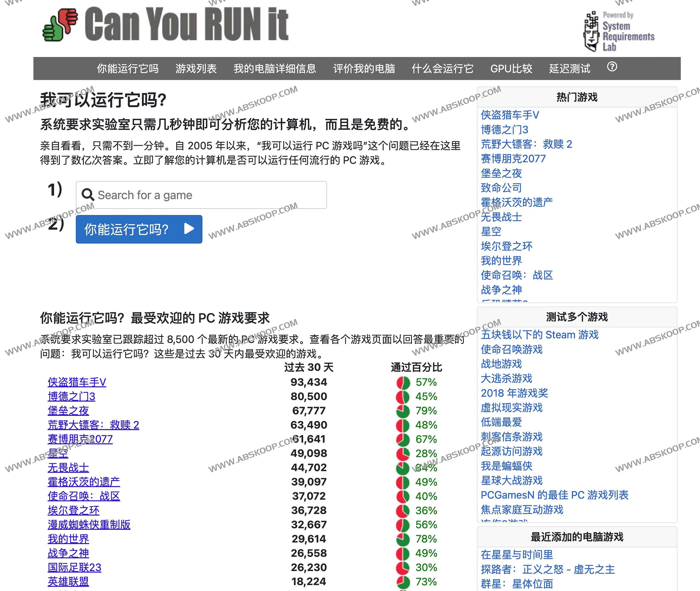Open 堡垒之夜 link in requirements table
Image resolution: width=700 pixels, height=591 pixels.
point(68,410)
